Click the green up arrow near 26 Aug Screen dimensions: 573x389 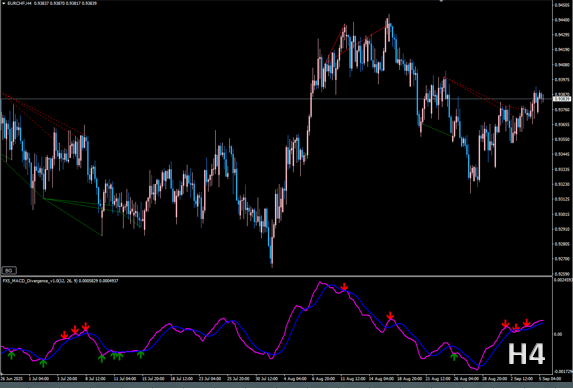pos(454,356)
